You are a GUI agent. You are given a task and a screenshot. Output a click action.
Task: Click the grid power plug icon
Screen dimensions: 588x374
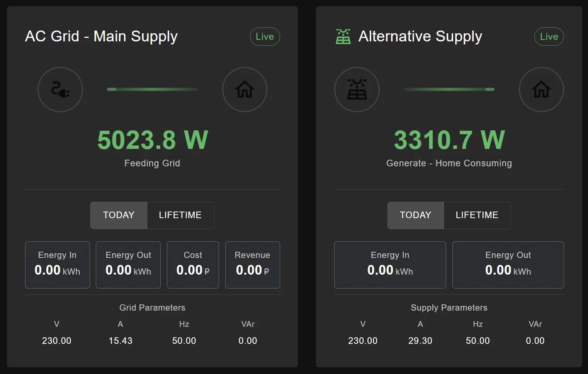click(x=60, y=90)
